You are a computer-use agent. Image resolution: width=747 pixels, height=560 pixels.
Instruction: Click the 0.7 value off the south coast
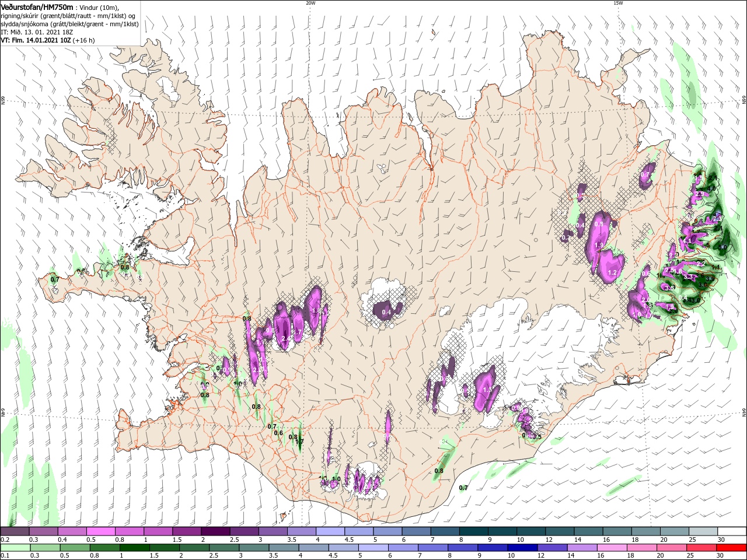[463, 488]
